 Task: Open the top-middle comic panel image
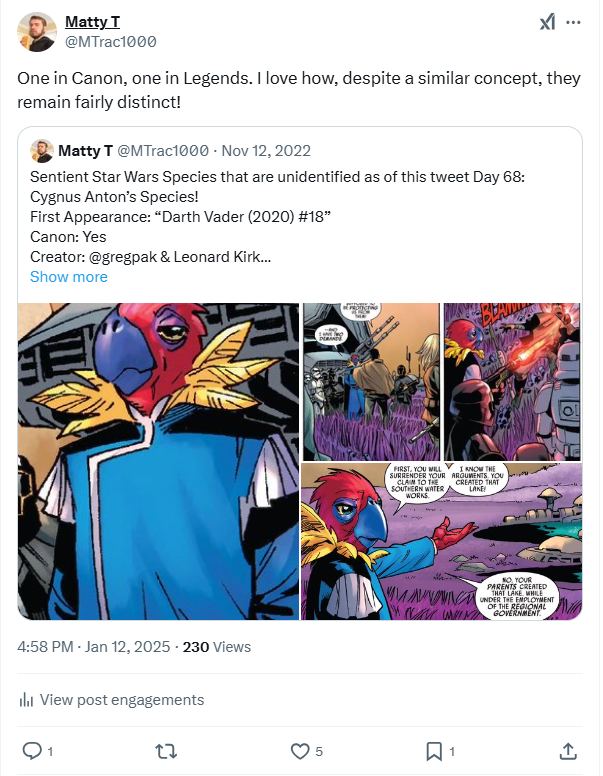371,381
